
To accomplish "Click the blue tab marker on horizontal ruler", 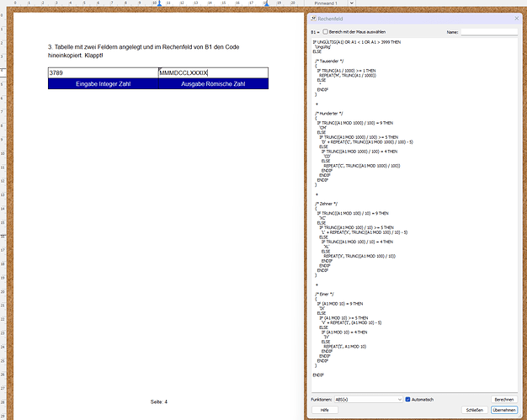I will tap(158, 3).
